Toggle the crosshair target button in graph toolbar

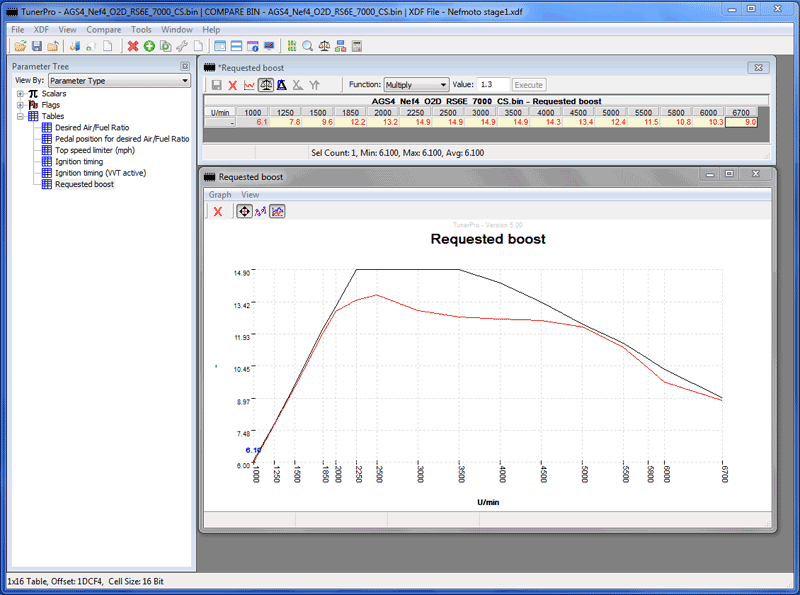pyautogui.click(x=244, y=211)
